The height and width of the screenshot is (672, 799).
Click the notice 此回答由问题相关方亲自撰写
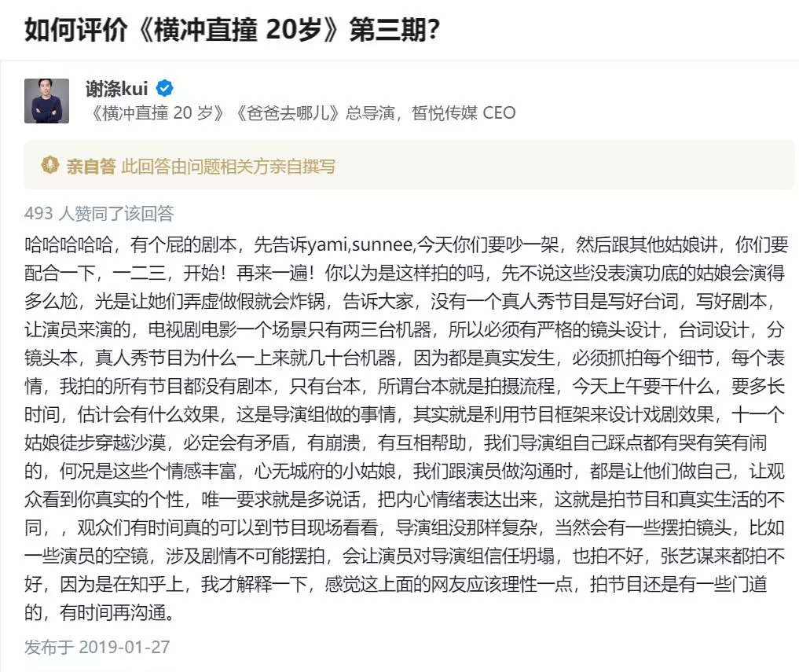click(228, 166)
